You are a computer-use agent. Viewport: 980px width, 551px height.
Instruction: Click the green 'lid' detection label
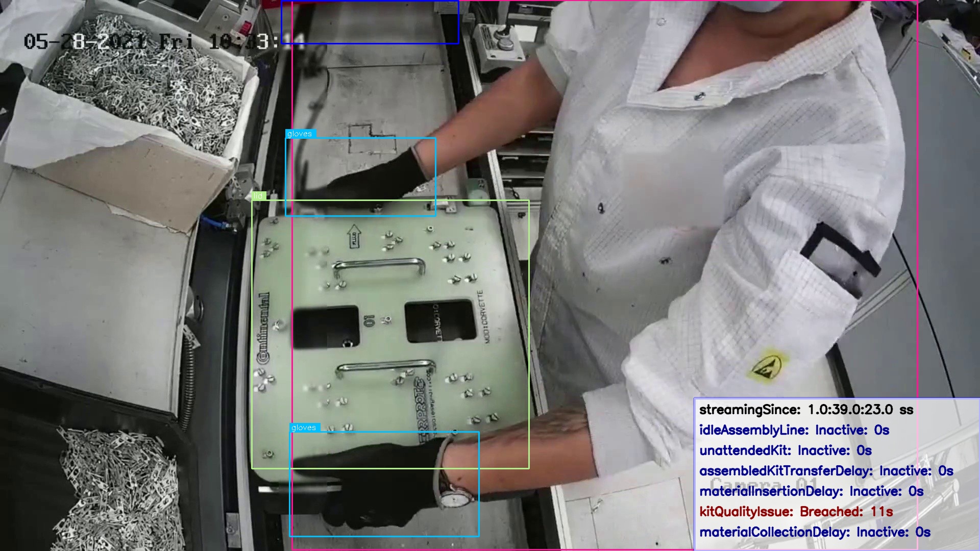coord(259,196)
